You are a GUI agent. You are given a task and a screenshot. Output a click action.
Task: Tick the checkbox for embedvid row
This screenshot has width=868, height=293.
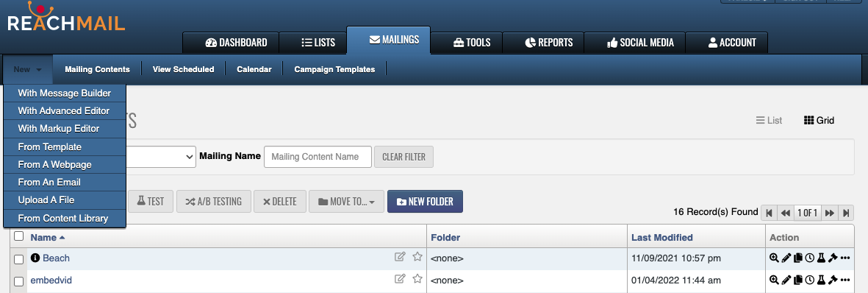19,280
